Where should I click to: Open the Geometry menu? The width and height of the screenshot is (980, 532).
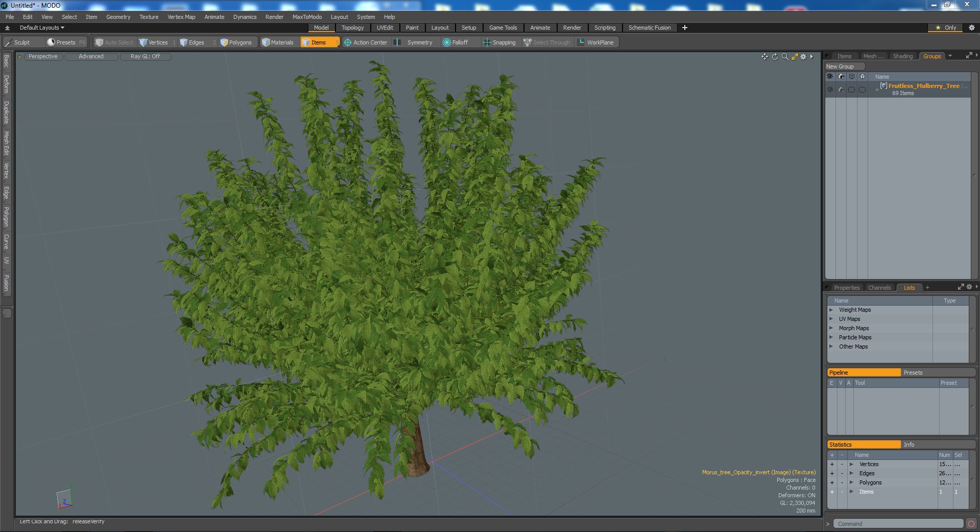(118, 17)
